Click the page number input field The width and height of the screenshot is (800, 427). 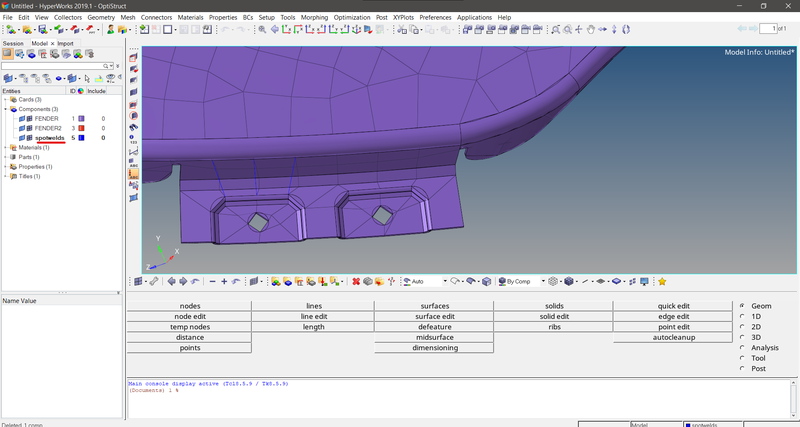pos(766,30)
